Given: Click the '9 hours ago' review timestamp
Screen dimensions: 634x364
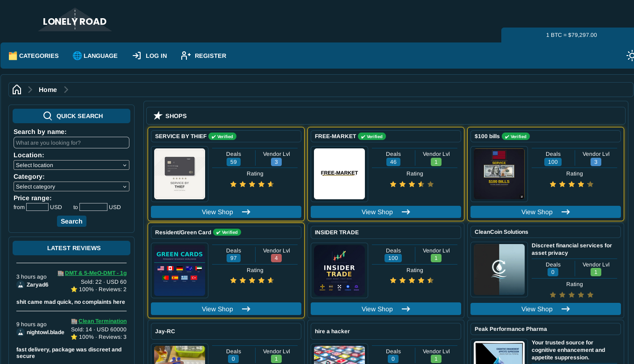Looking at the screenshot, I should coord(31,324).
